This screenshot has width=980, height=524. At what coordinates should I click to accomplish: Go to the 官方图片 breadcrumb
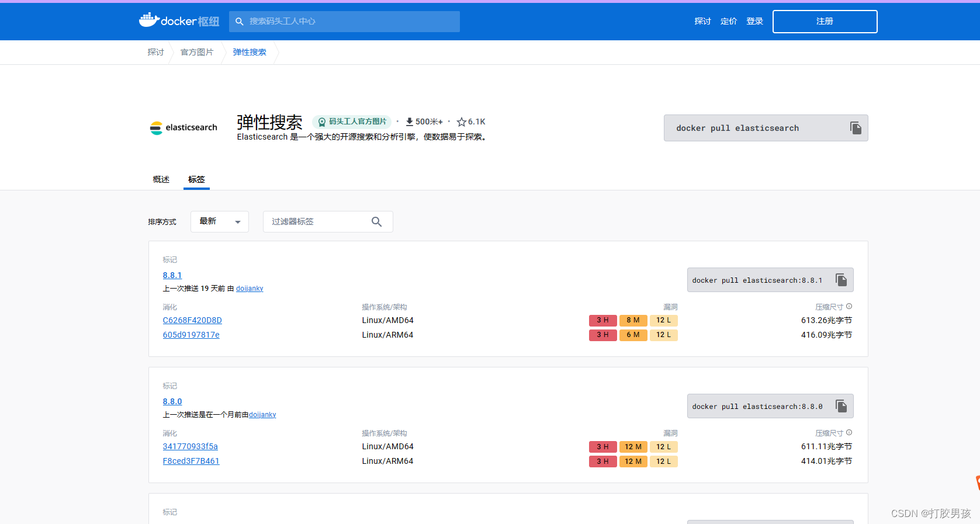click(x=197, y=52)
